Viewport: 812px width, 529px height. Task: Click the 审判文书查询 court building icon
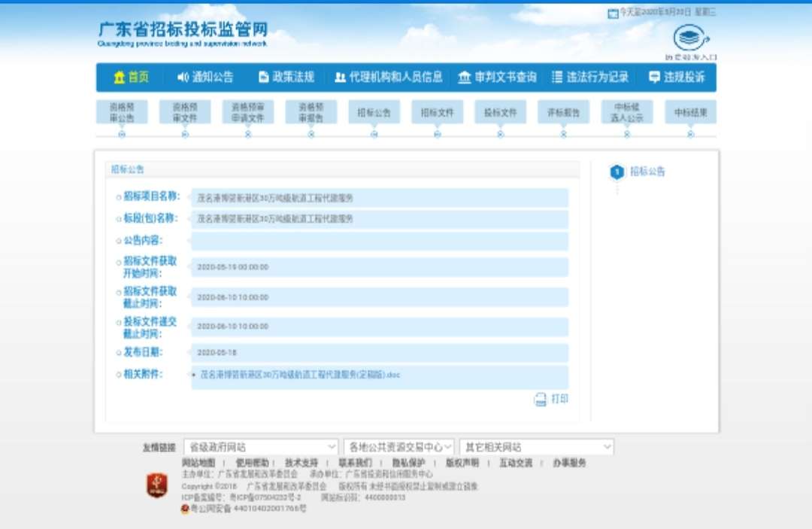pyautogui.click(x=465, y=78)
